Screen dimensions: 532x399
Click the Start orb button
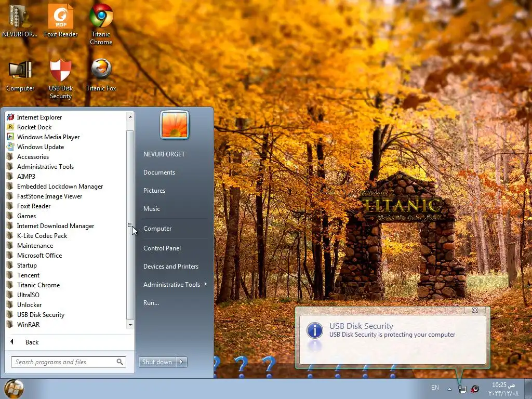[14, 389]
